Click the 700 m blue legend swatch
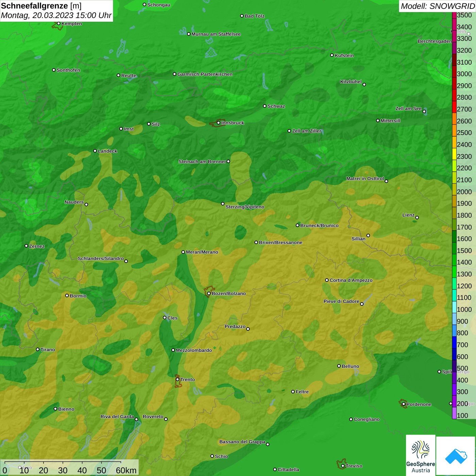 (x=454, y=342)
